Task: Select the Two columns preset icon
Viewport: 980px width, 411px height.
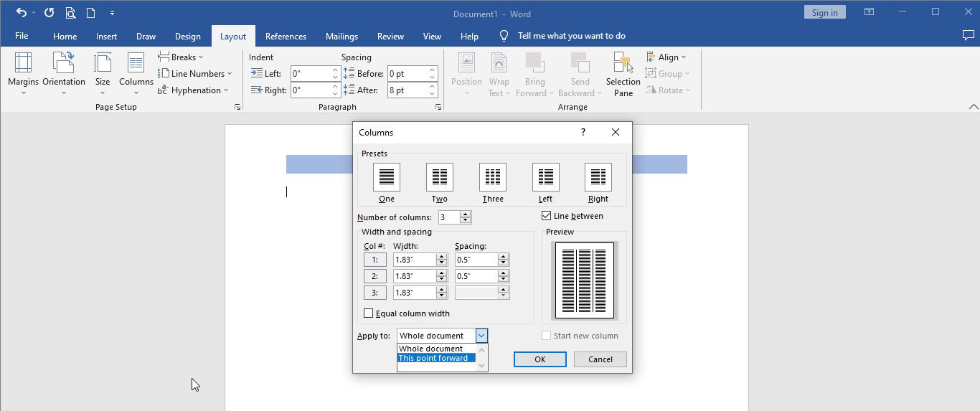Action: (439, 176)
